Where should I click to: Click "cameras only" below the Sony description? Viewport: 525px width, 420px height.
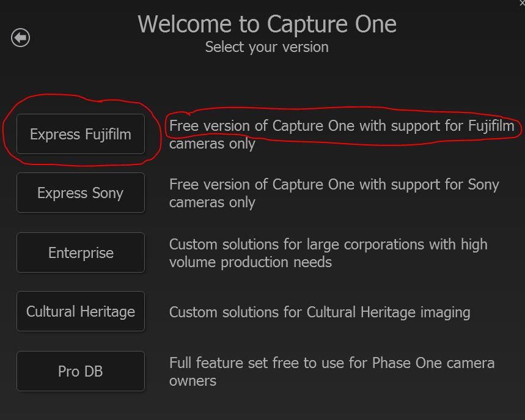[212, 202]
